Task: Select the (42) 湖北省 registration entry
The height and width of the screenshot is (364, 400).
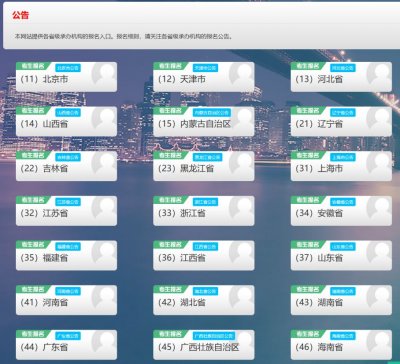Action: (x=204, y=300)
